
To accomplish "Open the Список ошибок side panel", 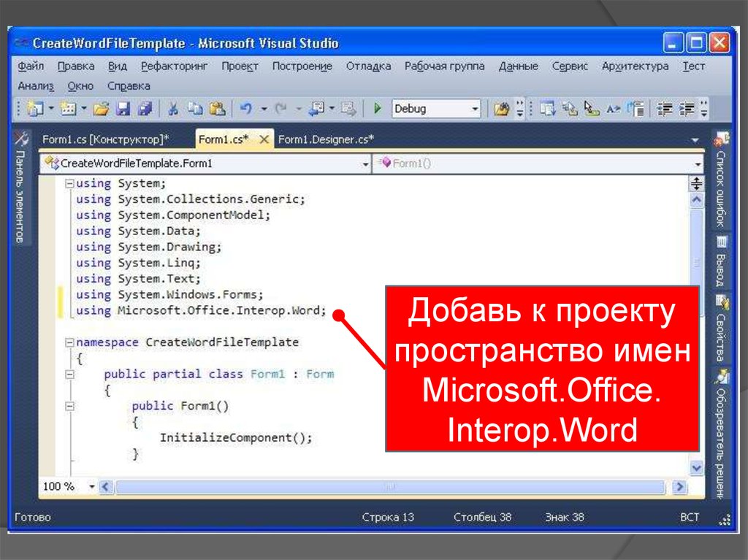I will pyautogui.click(x=722, y=183).
